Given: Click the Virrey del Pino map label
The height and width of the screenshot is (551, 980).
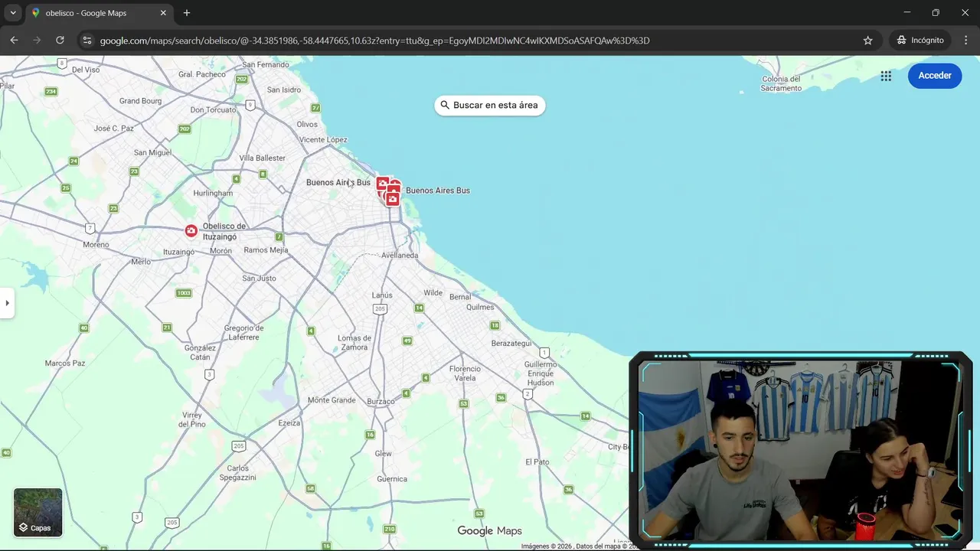Looking at the screenshot, I should click(192, 419).
